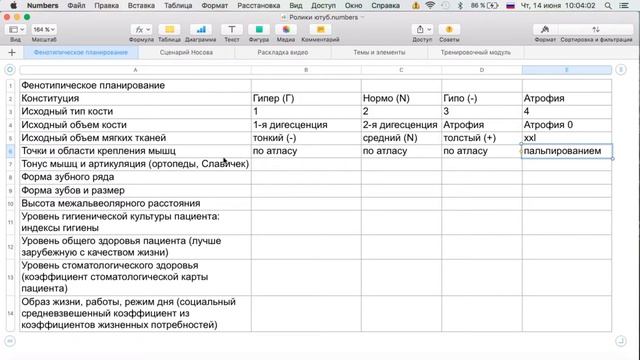Select cell 'Высота межальвеолярного расстояния'
The image size is (640, 360).
pos(136,203)
